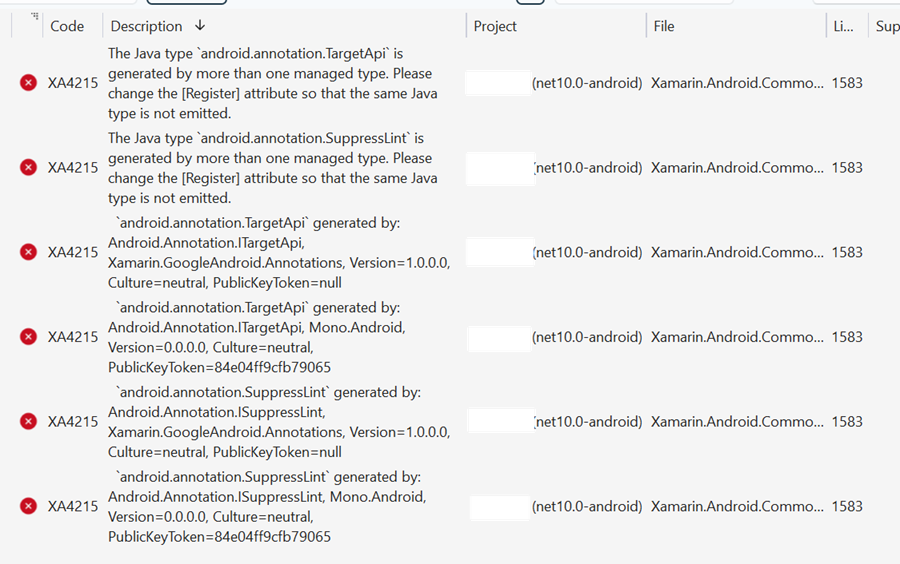Click the small category icon column header

tap(34, 17)
